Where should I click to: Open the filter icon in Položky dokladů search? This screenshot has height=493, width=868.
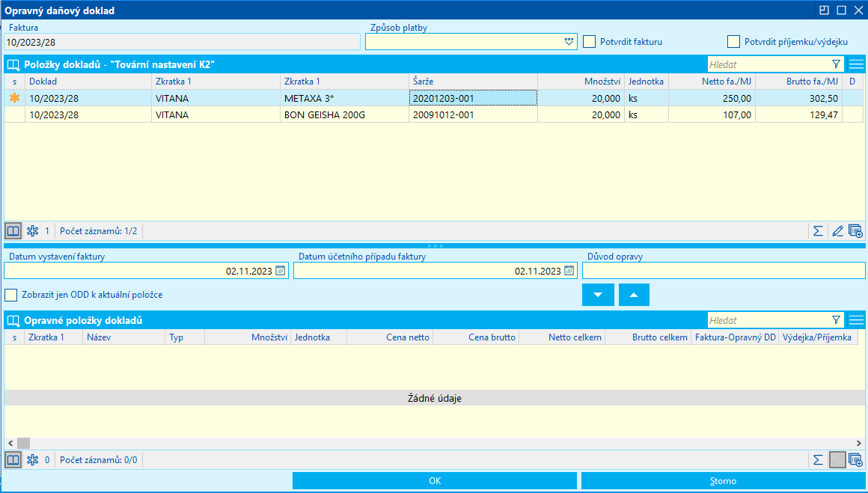coord(836,64)
